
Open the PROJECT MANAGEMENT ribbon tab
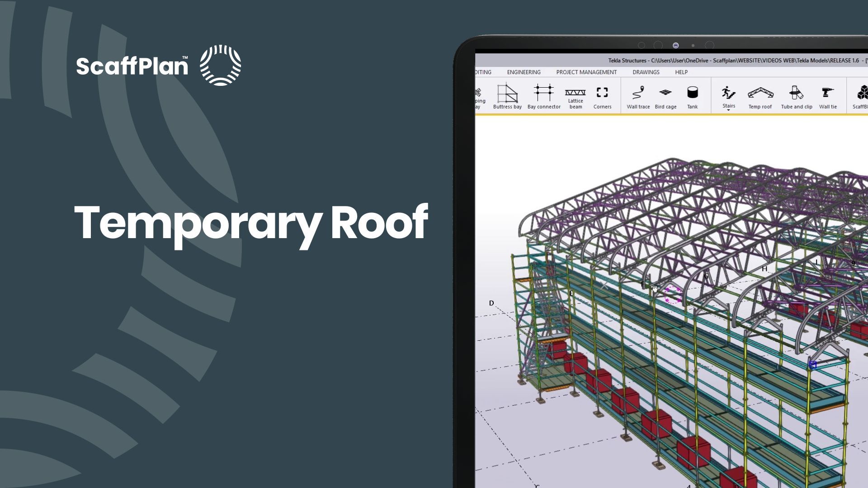coord(586,72)
